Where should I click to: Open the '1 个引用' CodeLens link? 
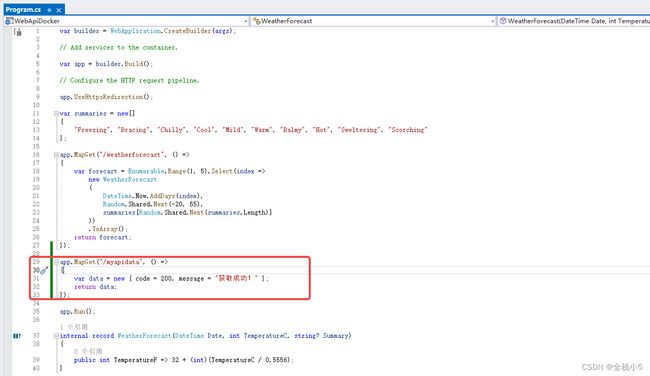click(74, 327)
